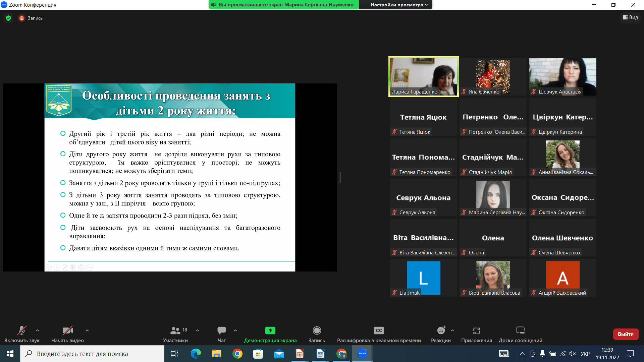Open Настройки просмотра dropdown
The height and width of the screenshot is (362, 644).
point(399,5)
